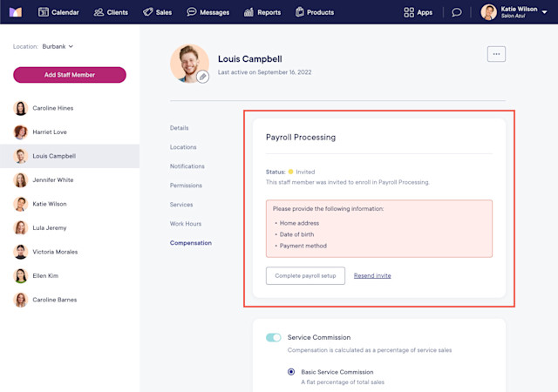The image size is (558, 392).
Task: Click Complete payroll setup button
Action: pos(305,275)
